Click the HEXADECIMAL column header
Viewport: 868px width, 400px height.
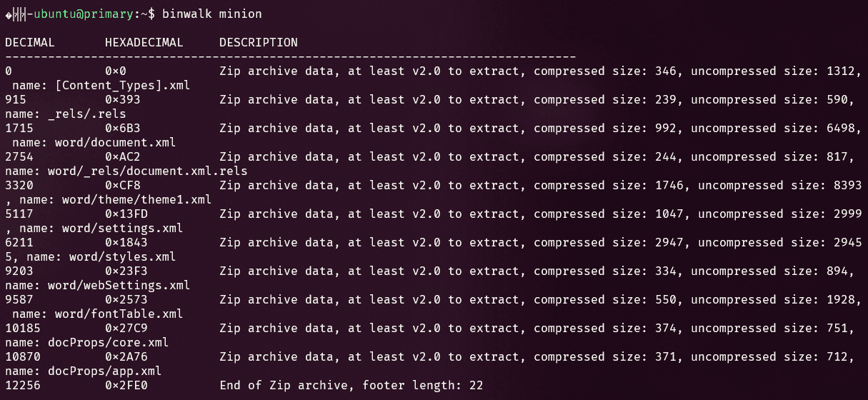pyautogui.click(x=144, y=42)
